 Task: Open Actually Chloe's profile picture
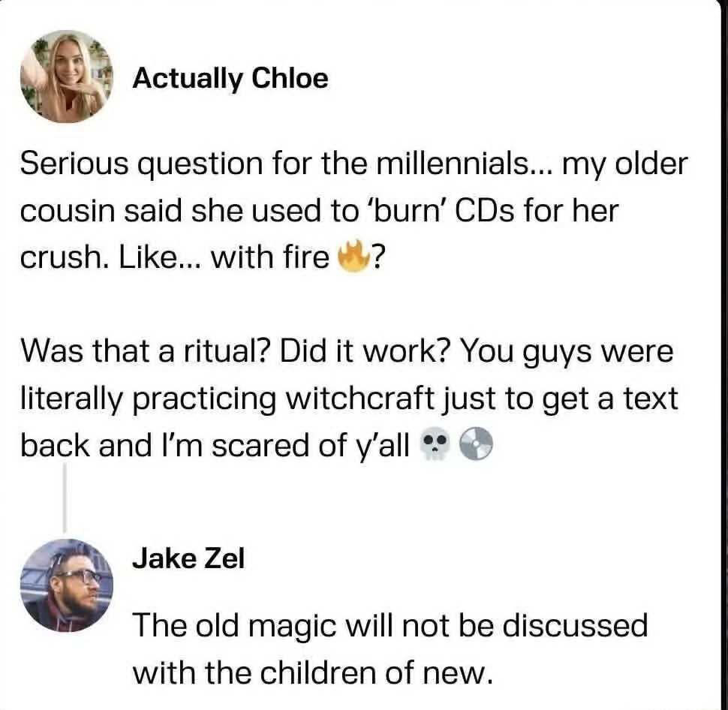(x=66, y=77)
